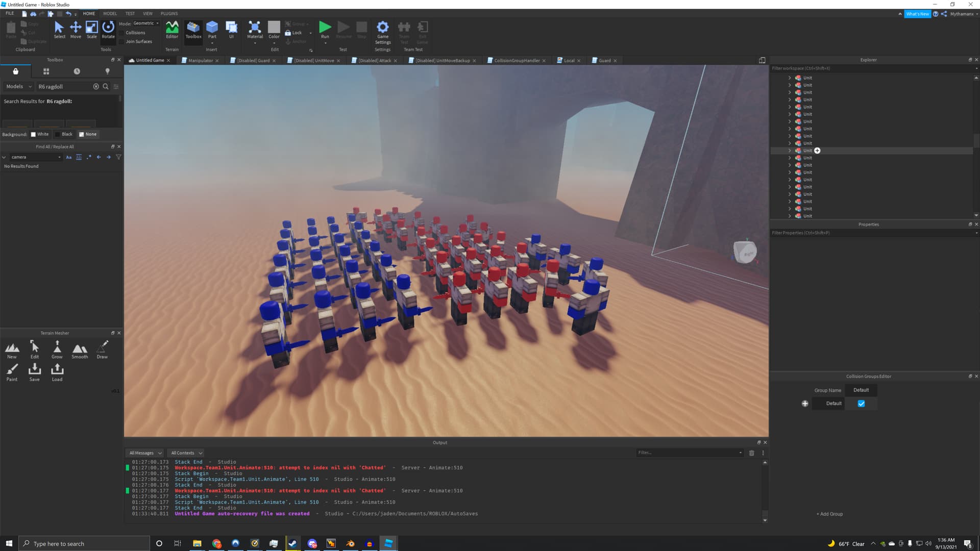Expand the Replace row in Find All
The height and width of the screenshot is (551, 980).
(x=4, y=157)
